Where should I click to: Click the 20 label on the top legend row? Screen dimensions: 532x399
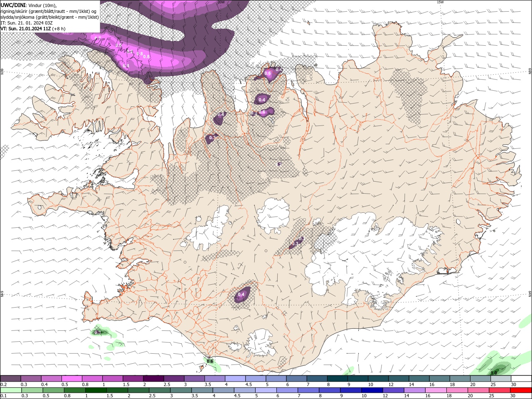(473, 384)
